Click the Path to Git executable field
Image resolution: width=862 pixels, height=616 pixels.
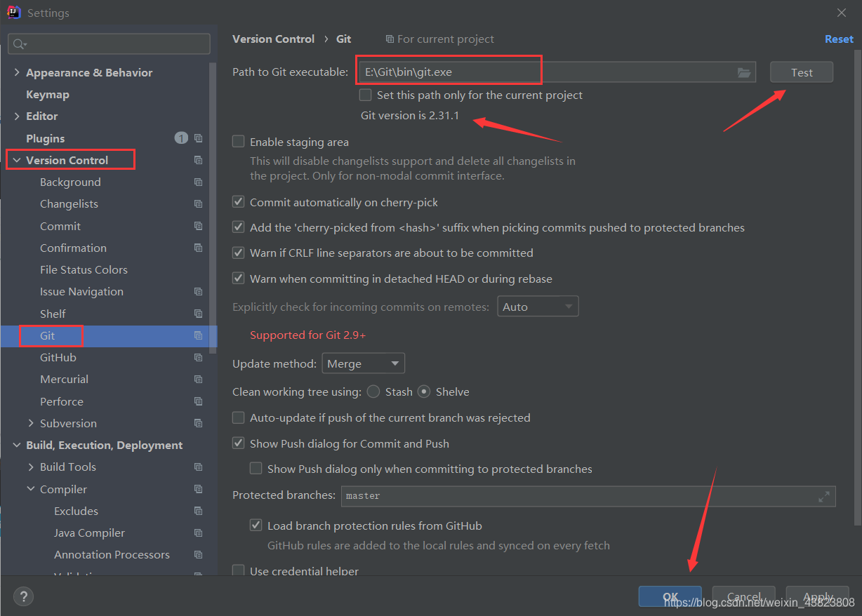(557, 72)
